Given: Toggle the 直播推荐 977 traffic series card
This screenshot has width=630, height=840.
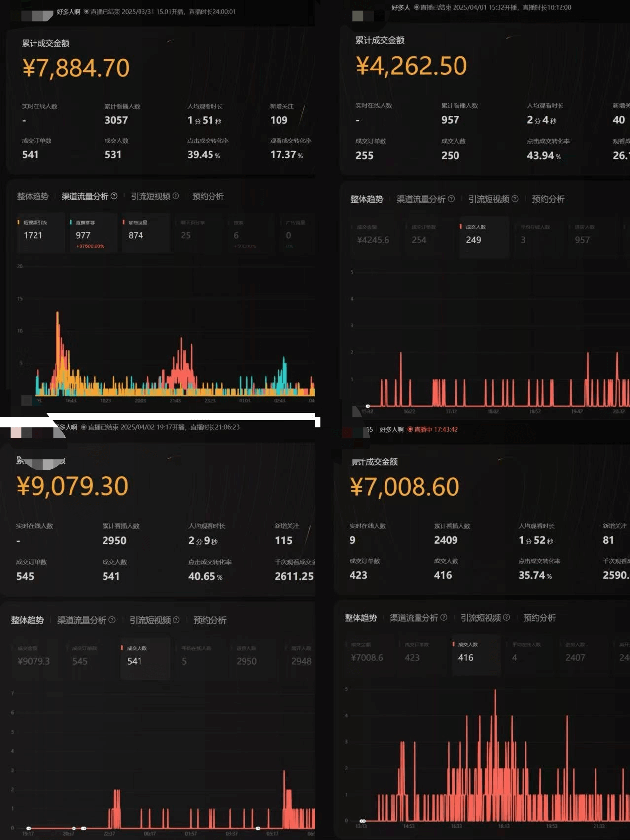Looking at the screenshot, I should coord(93,233).
